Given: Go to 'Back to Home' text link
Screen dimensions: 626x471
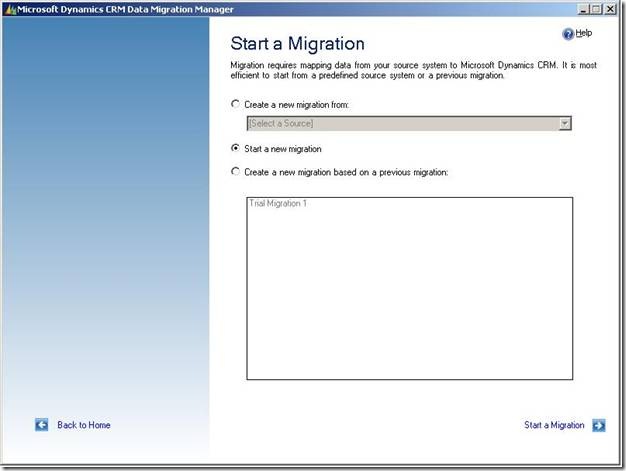Looking at the screenshot, I should [x=84, y=425].
